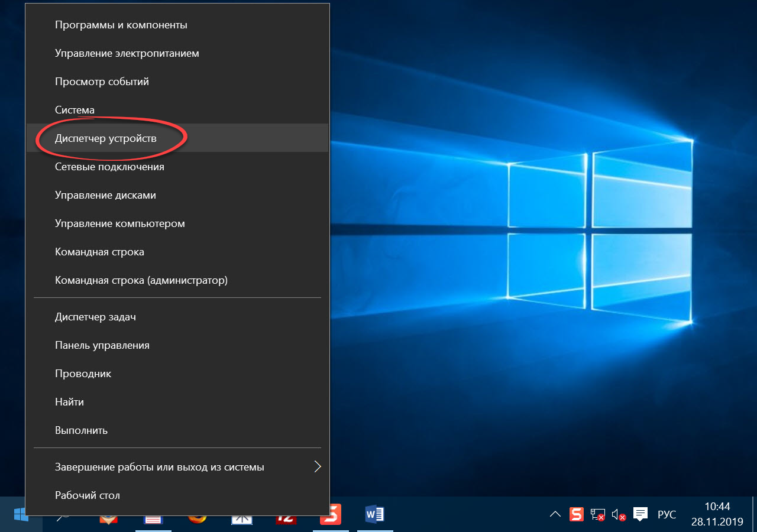Open Программы и компоненты from the menu
This screenshot has width=757, height=532.
tap(177, 25)
